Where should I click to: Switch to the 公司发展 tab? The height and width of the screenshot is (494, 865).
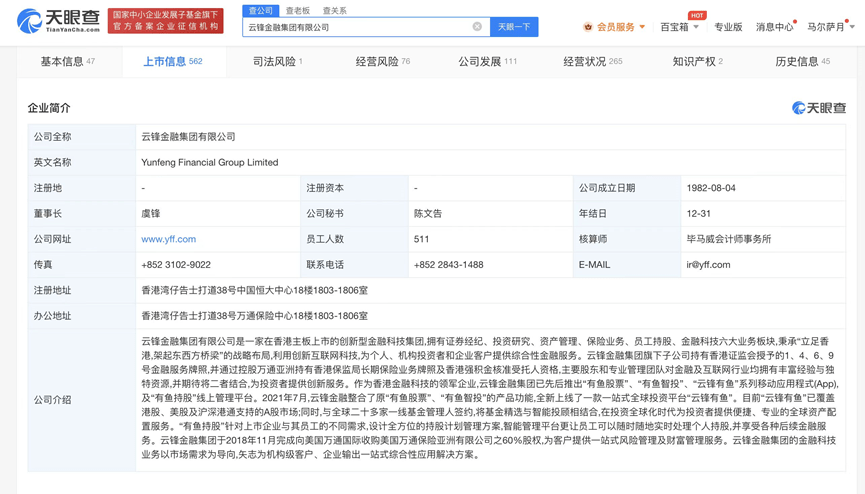pyautogui.click(x=487, y=61)
